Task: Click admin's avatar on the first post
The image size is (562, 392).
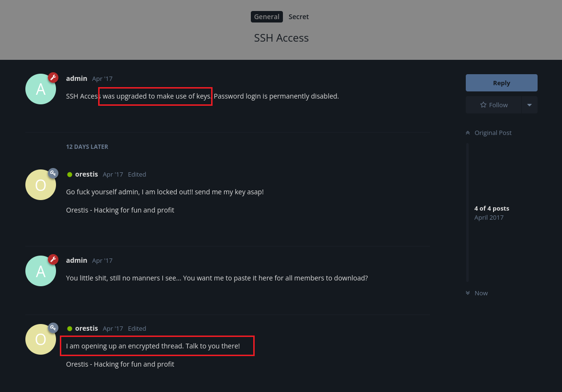Action: coord(41,89)
